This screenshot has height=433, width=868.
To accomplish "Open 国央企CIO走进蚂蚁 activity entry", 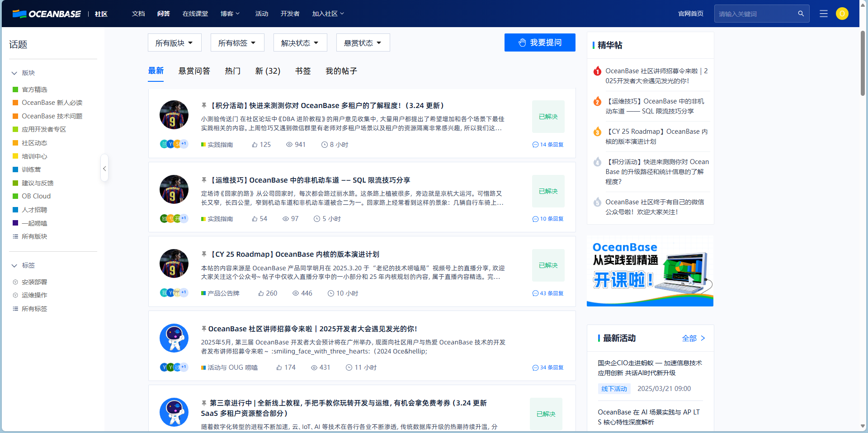I will coord(650,368).
